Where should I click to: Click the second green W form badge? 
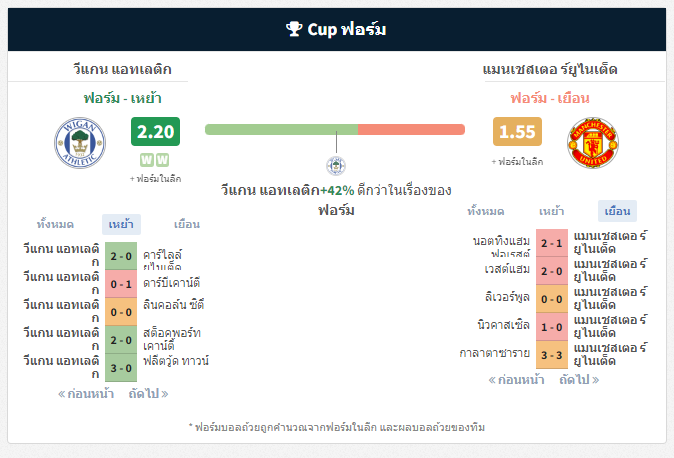(162, 160)
